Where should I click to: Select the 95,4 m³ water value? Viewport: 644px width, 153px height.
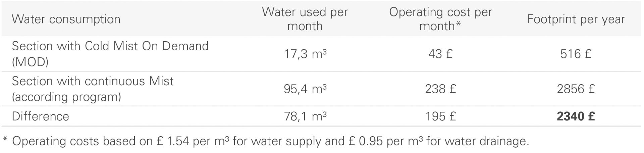[x=305, y=89]
